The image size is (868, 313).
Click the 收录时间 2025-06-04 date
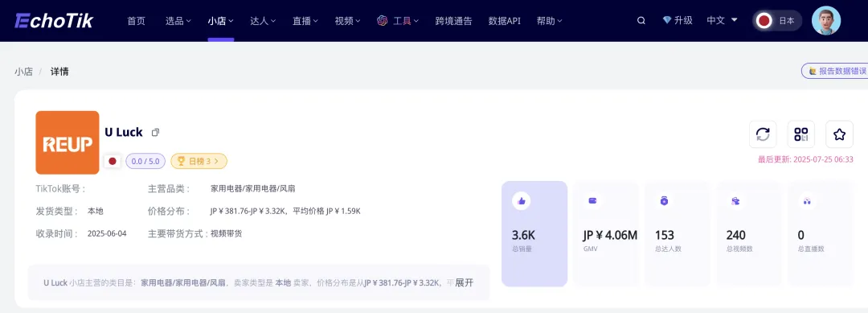(107, 234)
